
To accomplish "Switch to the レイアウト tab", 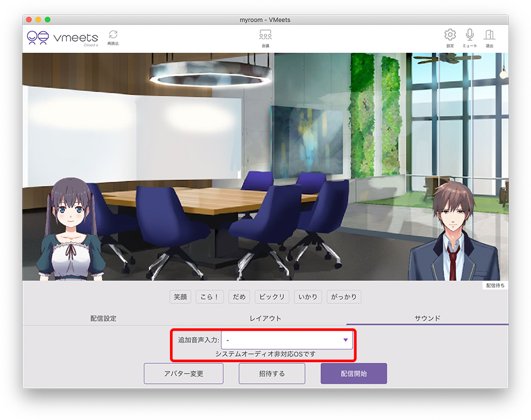I will tap(265, 317).
